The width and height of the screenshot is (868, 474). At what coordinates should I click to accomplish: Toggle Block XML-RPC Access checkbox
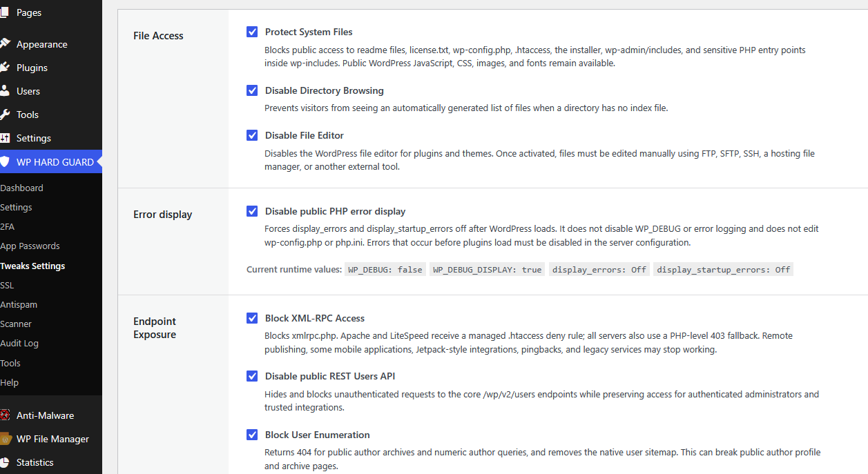(x=252, y=318)
